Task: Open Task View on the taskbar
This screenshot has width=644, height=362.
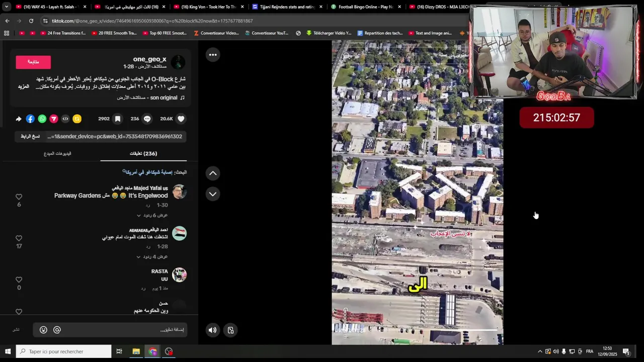Action: pos(119,351)
